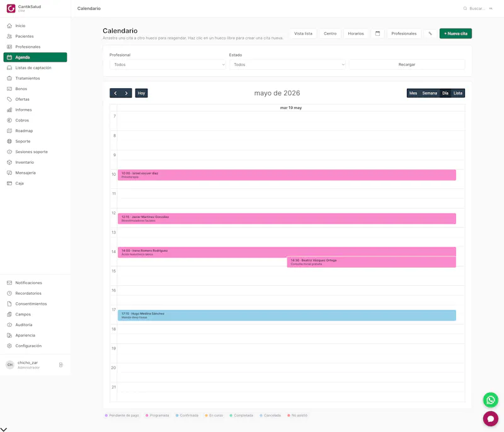The width and height of the screenshot is (504, 432).
Task: Open the Pacientes section icon
Action: point(9,37)
